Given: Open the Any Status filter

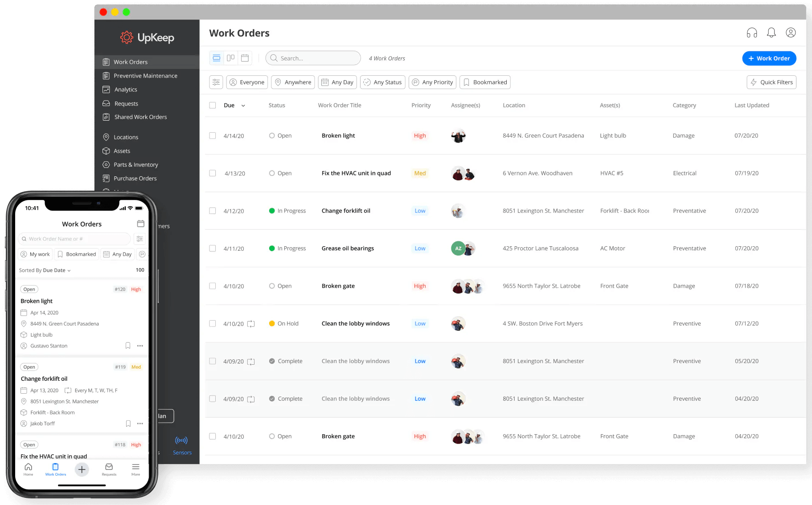Looking at the screenshot, I should 382,82.
